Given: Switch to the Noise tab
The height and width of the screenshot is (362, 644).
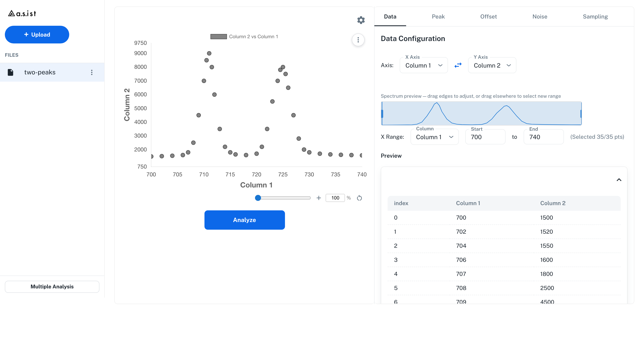Looking at the screenshot, I should pos(540,16).
